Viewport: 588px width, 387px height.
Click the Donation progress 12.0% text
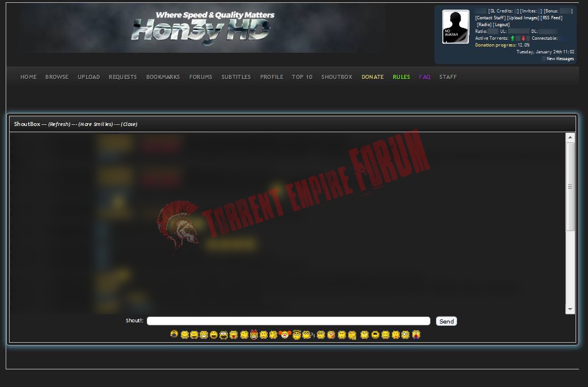[502, 45]
